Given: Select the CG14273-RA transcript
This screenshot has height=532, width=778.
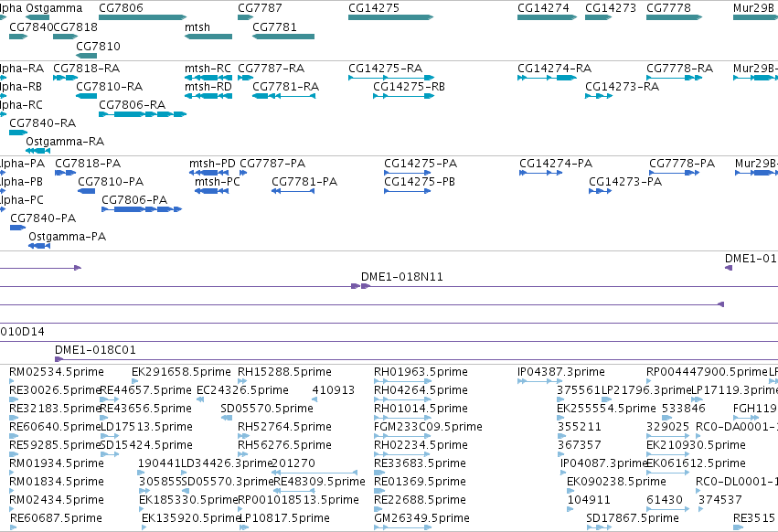Looking at the screenshot, I should pyautogui.click(x=599, y=96).
